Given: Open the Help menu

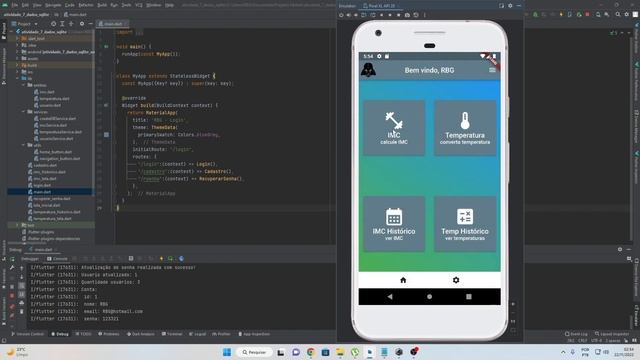Looking at the screenshot, I should pos(169,5).
